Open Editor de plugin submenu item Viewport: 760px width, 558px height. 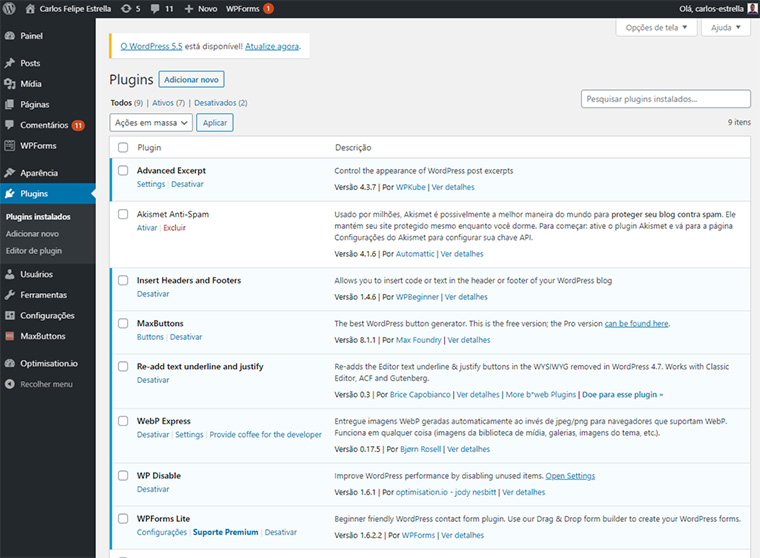(x=33, y=251)
